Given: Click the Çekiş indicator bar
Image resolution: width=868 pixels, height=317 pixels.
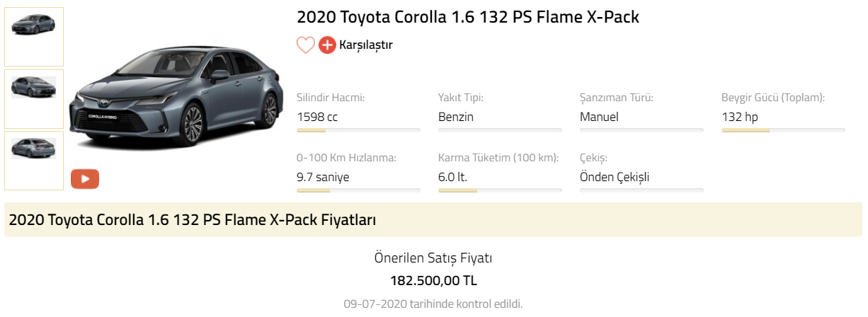Looking at the screenshot, I should [641, 190].
